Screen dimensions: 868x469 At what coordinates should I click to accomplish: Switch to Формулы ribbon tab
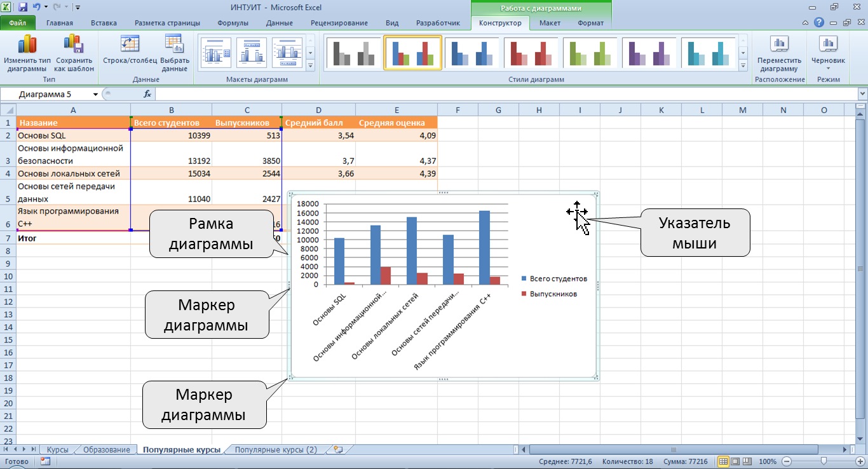pos(233,23)
